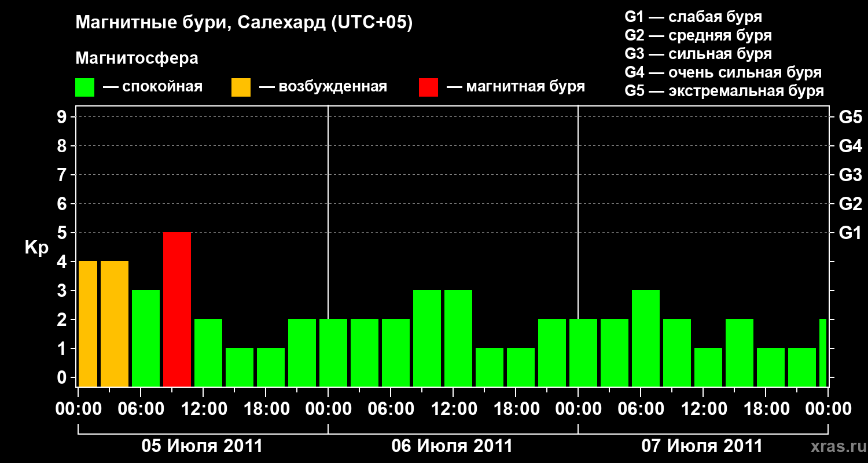Image resolution: width=868 pixels, height=463 pixels.
Task: Select the Kp 3 bar starting 09:00 on 06 Июля
Action: pos(427,338)
